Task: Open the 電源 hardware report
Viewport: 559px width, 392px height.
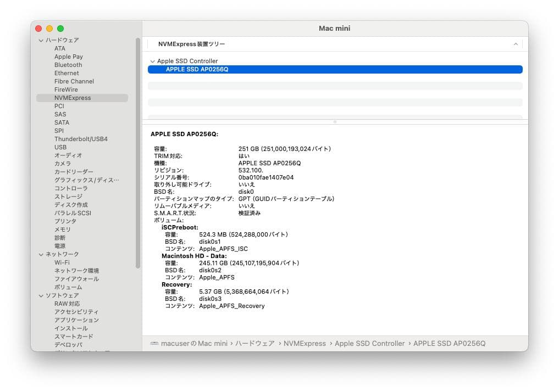Action: coord(60,246)
